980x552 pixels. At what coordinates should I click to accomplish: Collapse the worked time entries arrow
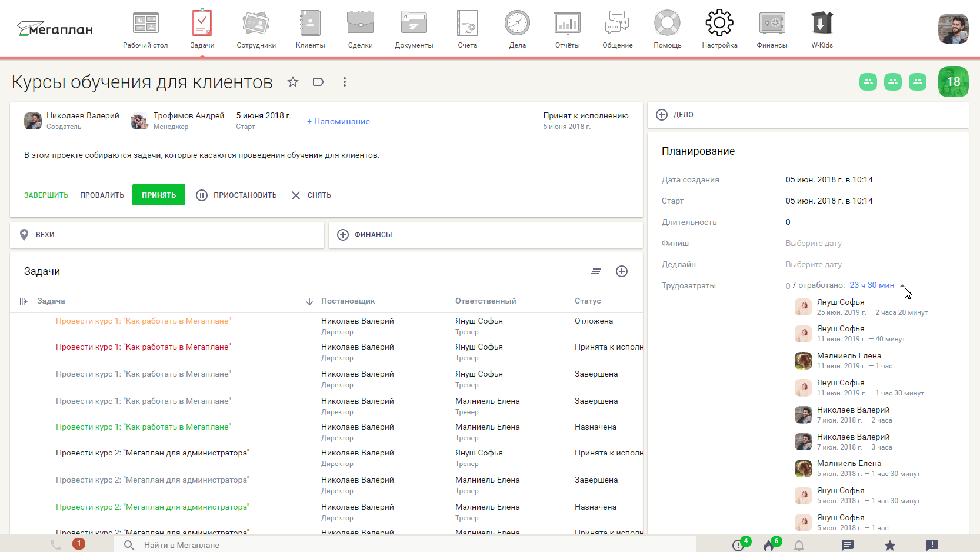(902, 285)
